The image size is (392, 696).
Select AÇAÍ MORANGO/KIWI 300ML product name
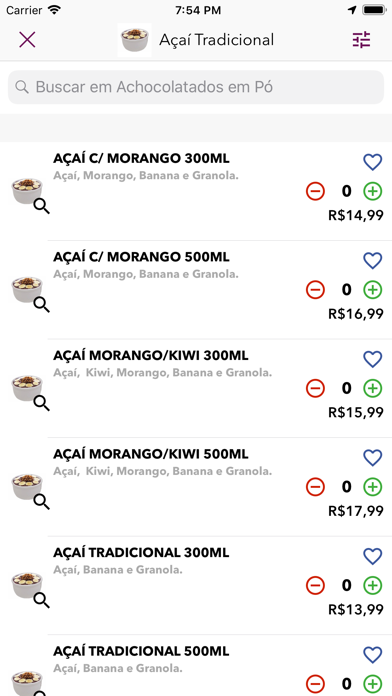click(x=151, y=356)
